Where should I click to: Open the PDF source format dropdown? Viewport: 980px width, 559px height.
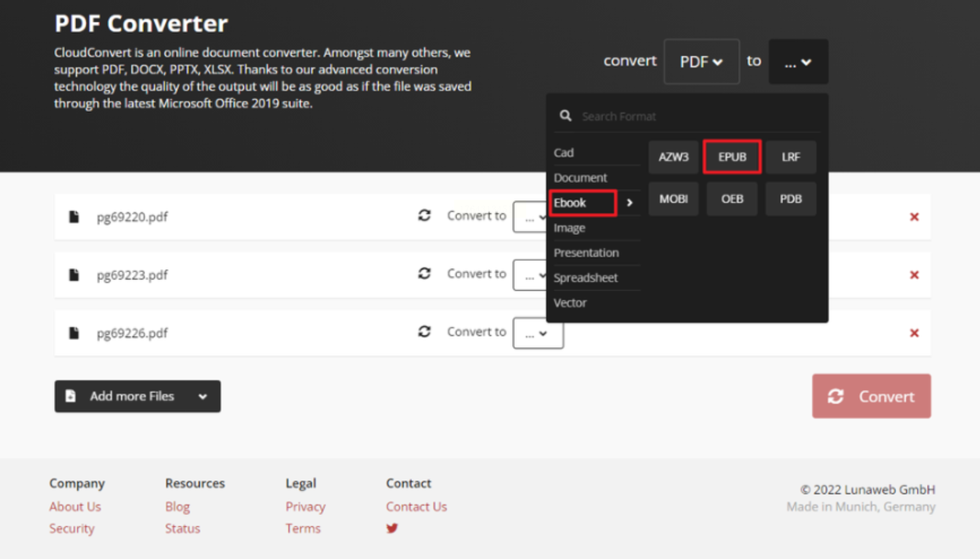tap(701, 62)
